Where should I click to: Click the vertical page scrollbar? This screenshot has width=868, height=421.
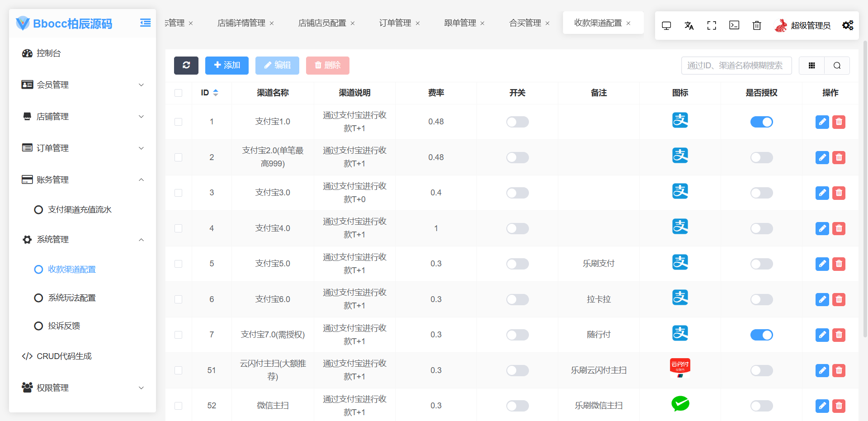point(865,189)
